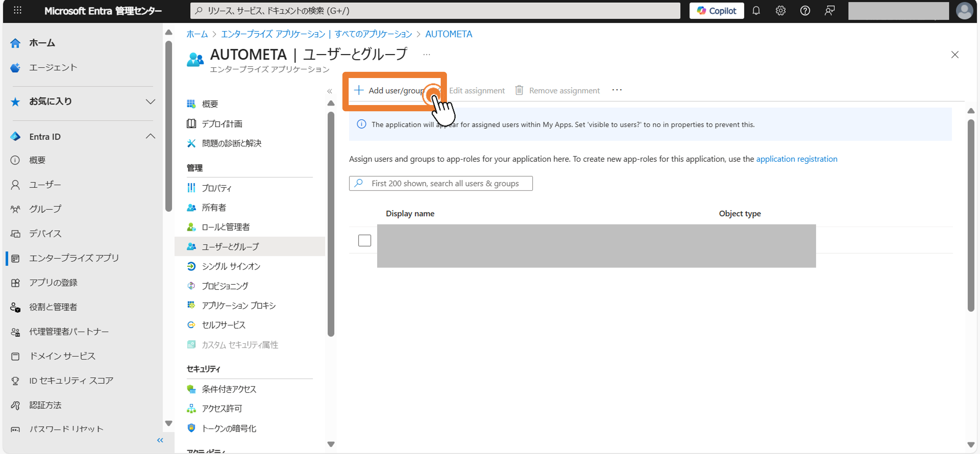Close the AUTOMETA blade
This screenshot has width=980, height=454.
954,55
